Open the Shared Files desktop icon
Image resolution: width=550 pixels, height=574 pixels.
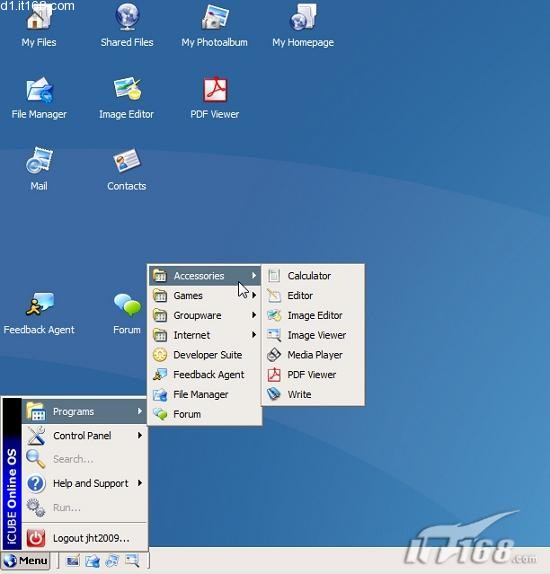(127, 26)
